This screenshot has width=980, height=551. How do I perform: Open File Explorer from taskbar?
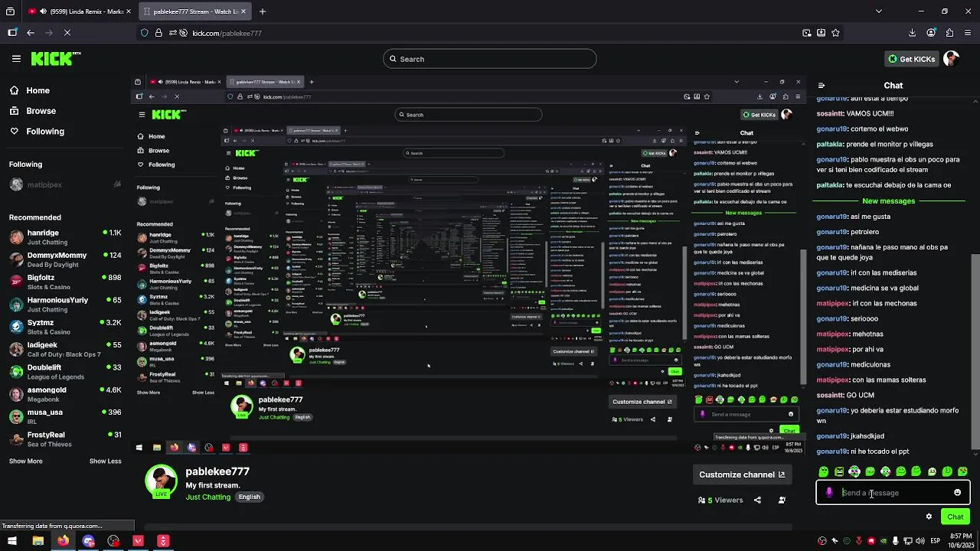(x=38, y=541)
